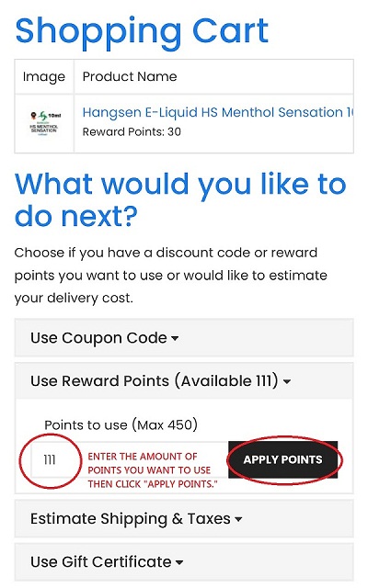Click the discount code description paragraph
Viewport: 368px width, 588px height.
pos(171,276)
